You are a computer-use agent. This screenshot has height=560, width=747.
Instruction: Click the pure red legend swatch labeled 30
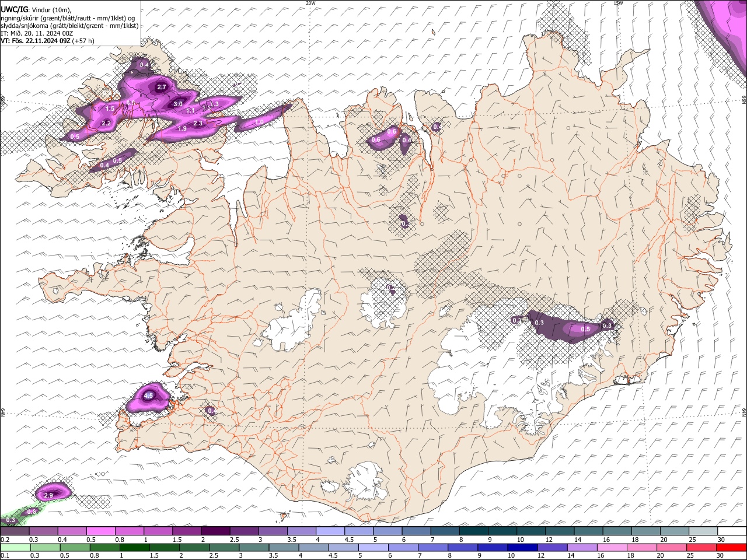(x=732, y=547)
